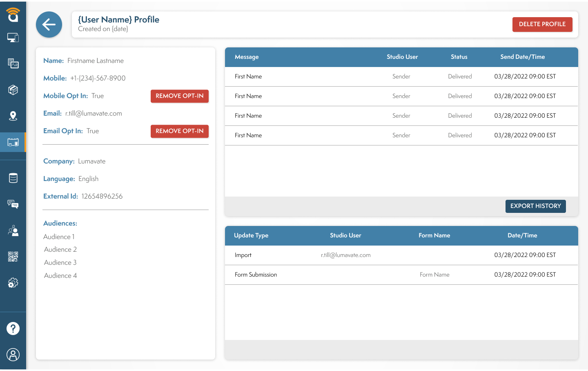Remove the mobile opt-in
The image size is (588, 371).
(180, 96)
